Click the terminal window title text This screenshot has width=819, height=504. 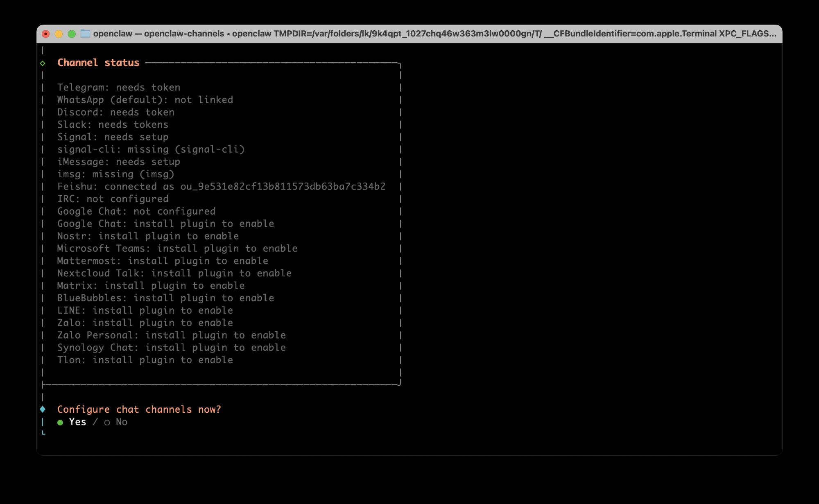[x=434, y=34]
